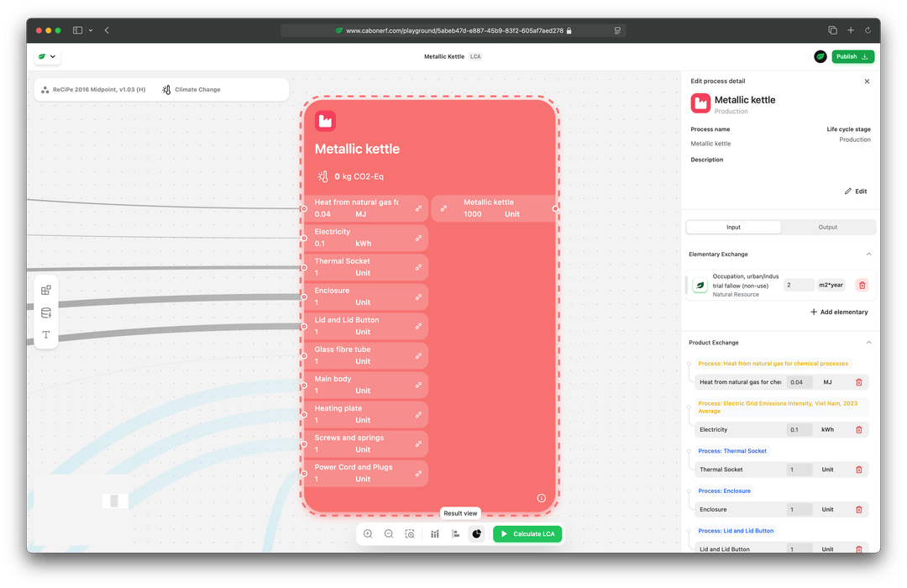Toggle the Result view pie icon

[x=477, y=533]
